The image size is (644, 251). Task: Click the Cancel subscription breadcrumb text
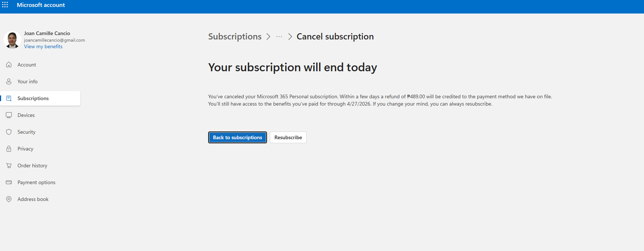click(x=335, y=37)
